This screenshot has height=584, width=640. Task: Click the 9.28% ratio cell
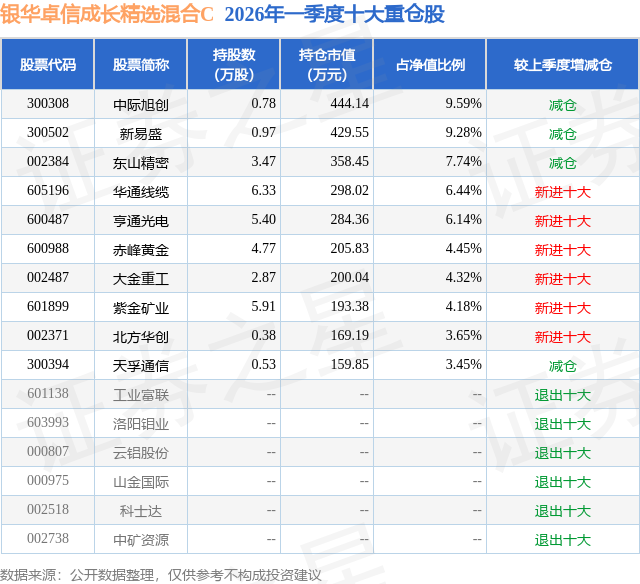click(x=463, y=133)
